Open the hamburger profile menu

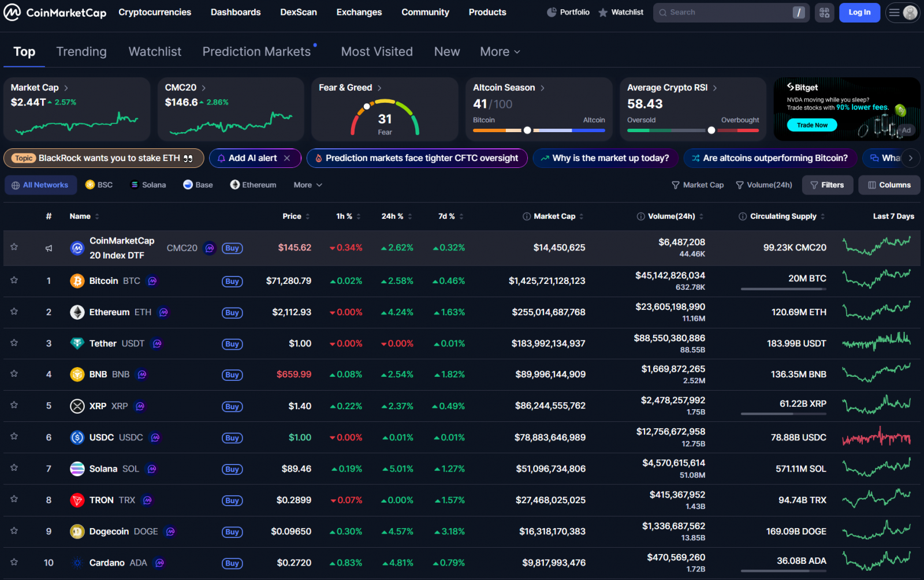pos(903,12)
